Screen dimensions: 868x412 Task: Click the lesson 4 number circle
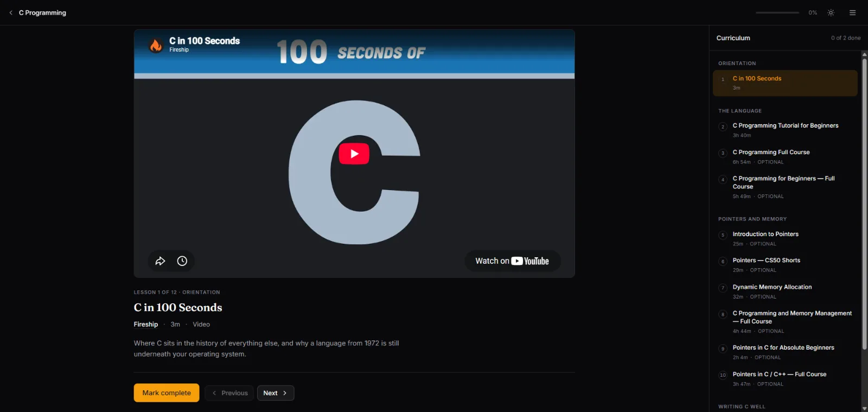tap(723, 180)
